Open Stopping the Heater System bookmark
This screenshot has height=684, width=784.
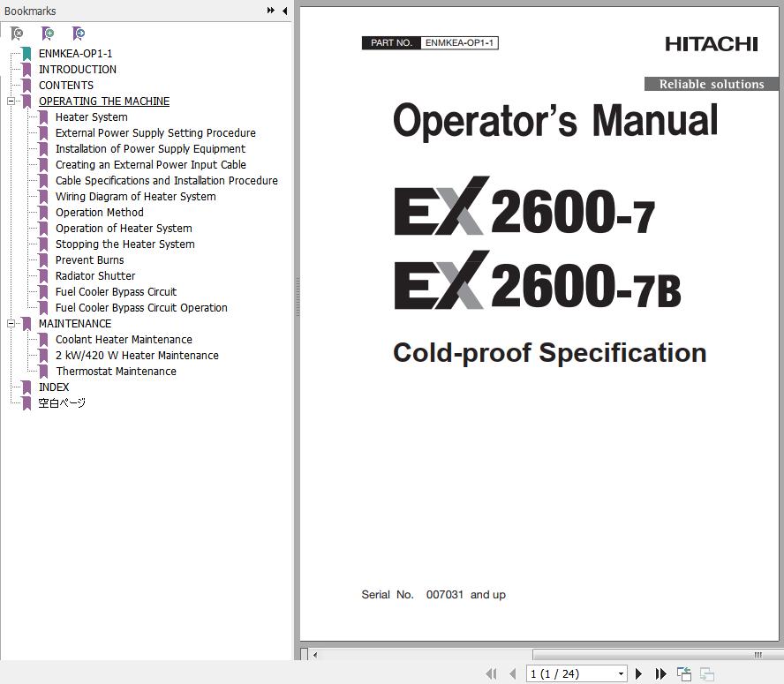(x=125, y=244)
